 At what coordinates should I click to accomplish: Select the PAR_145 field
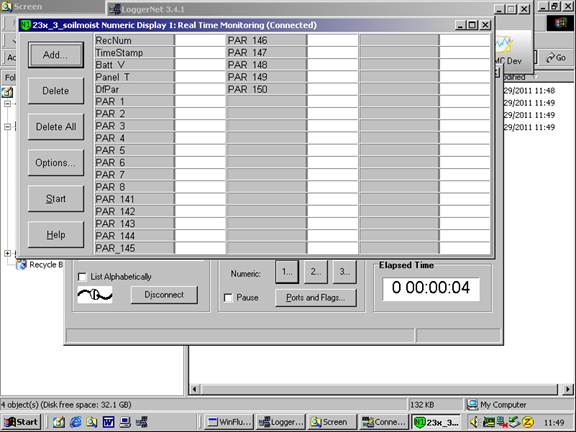[x=134, y=248]
